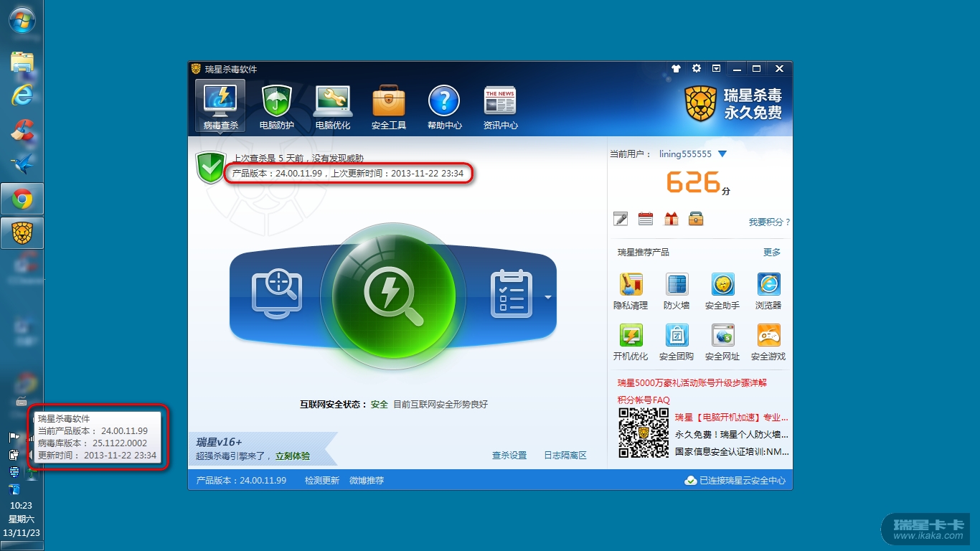
Task: Open 查杀设置 scan settings
Action: pos(509,456)
